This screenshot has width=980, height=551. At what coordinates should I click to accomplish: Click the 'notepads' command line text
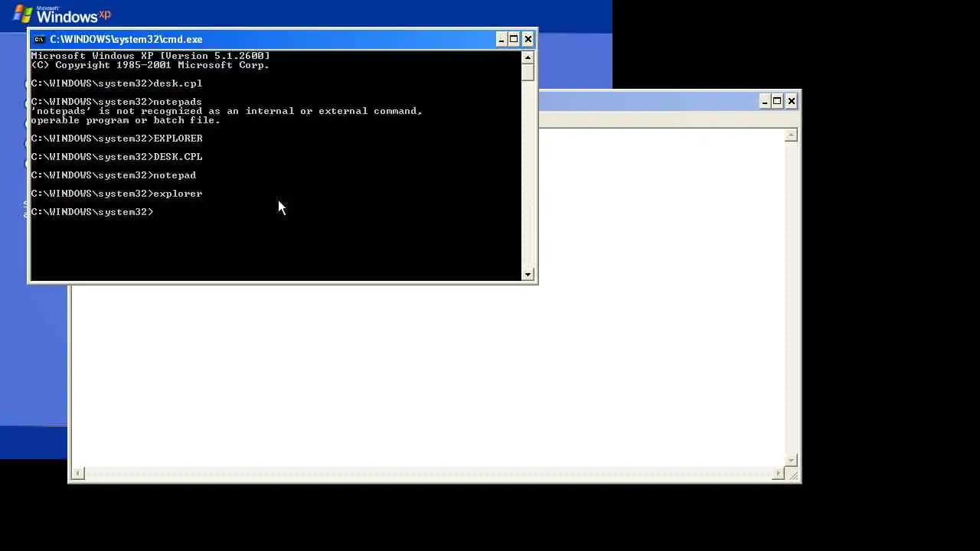pos(116,102)
